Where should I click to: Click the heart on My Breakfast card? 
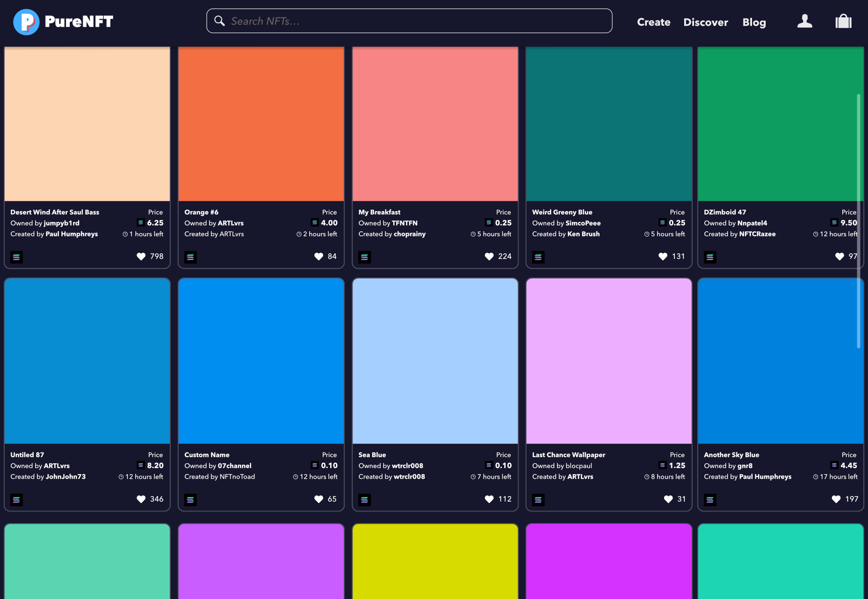pyautogui.click(x=489, y=256)
